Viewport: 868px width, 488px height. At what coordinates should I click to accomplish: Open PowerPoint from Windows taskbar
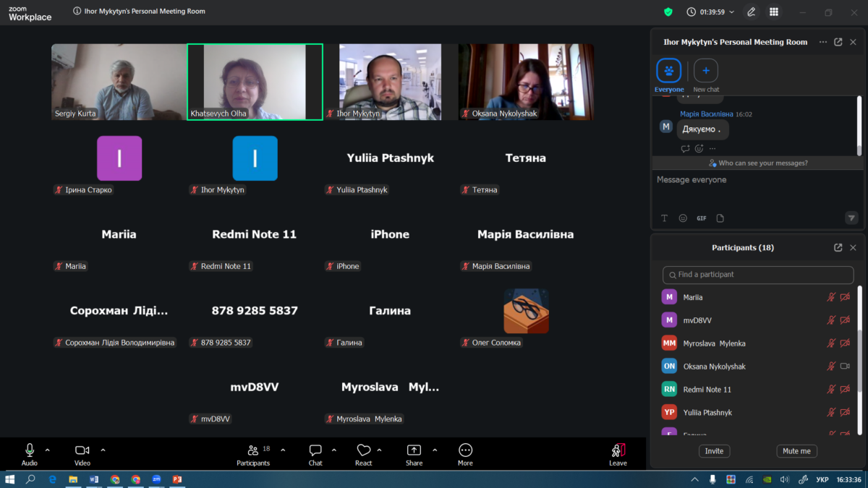(177, 479)
